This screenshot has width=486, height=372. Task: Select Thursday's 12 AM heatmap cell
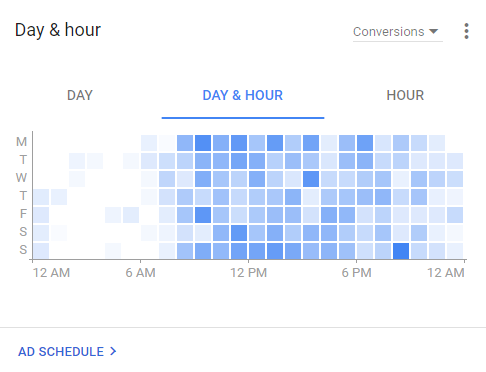click(x=41, y=197)
